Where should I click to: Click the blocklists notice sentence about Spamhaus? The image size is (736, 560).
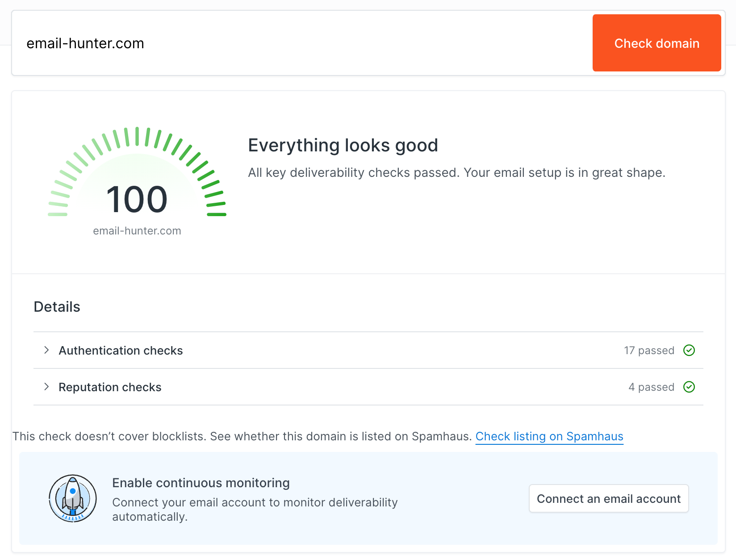(242, 436)
